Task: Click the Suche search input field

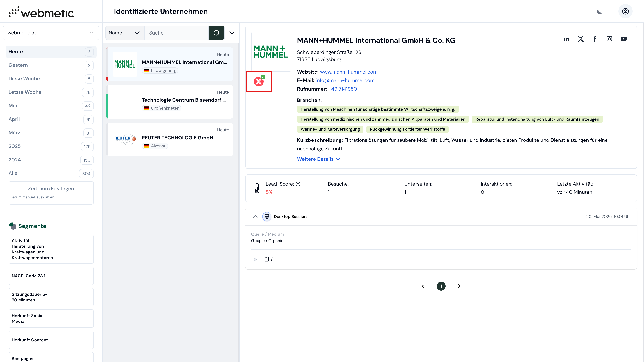Action: point(176,33)
